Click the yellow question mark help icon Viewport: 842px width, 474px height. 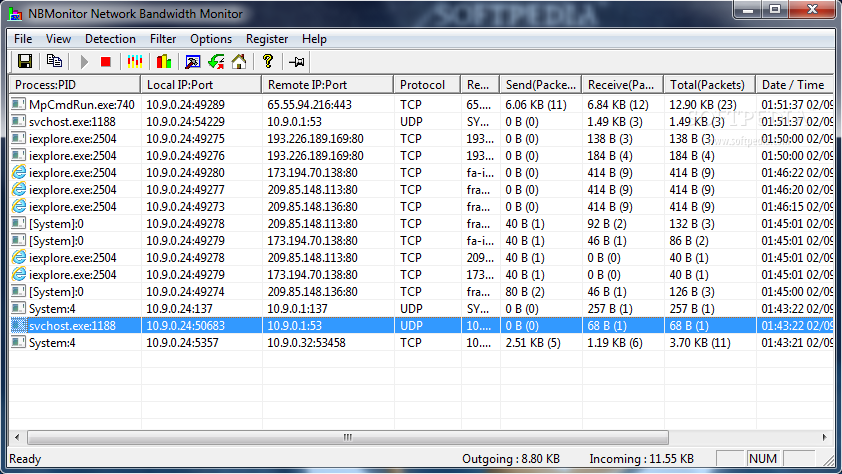(x=267, y=61)
